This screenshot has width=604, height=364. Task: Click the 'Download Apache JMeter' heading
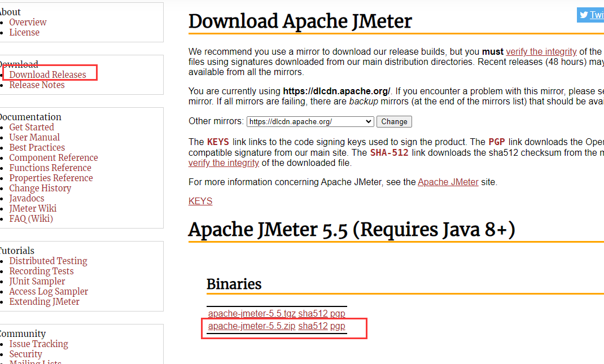click(x=300, y=21)
